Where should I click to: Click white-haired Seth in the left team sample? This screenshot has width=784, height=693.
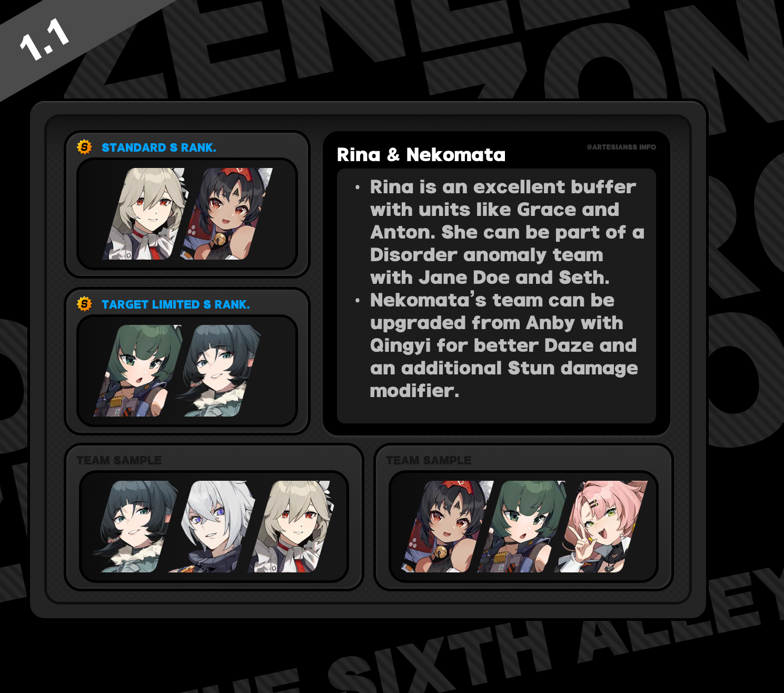(x=212, y=527)
